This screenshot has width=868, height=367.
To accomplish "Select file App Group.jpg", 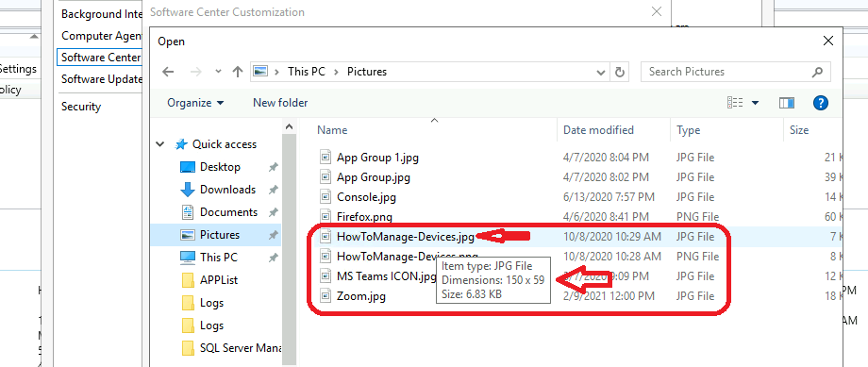I will [373, 177].
